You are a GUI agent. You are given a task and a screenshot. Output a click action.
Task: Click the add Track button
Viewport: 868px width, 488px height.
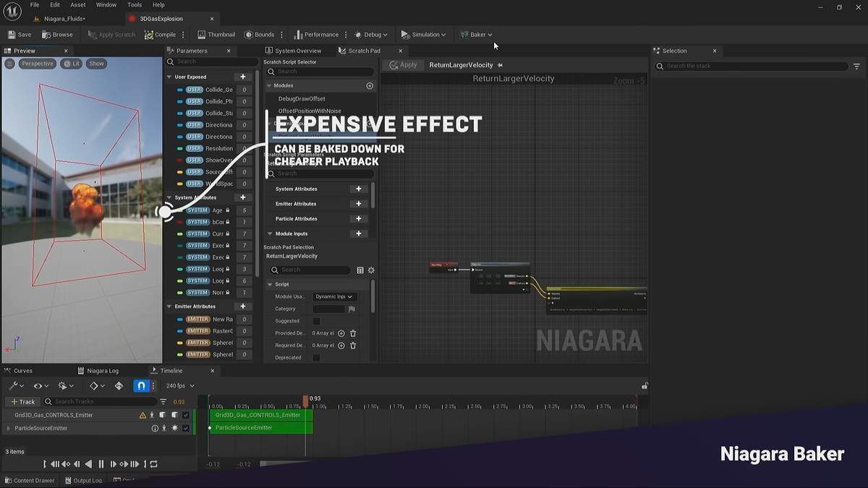(22, 402)
